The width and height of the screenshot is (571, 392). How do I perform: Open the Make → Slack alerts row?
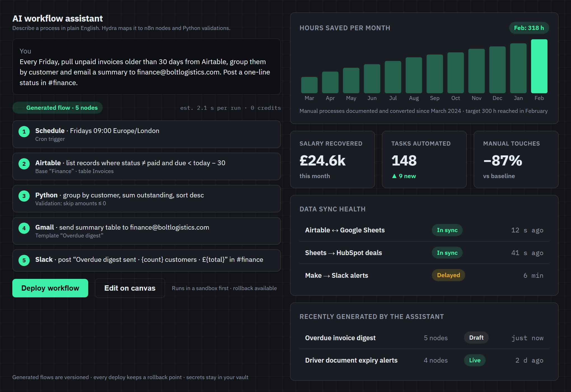(424, 276)
